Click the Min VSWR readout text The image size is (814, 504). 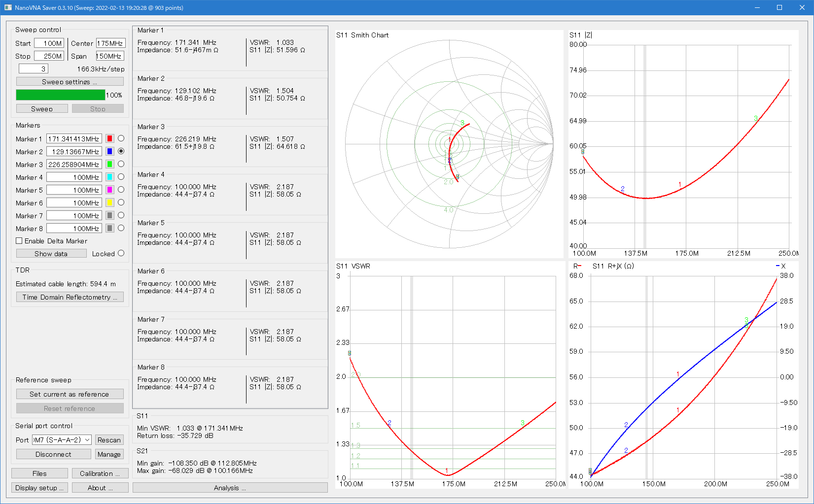[x=190, y=428]
